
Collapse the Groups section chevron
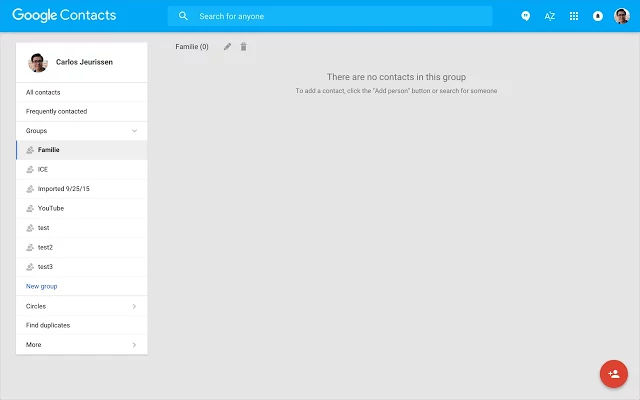click(134, 131)
